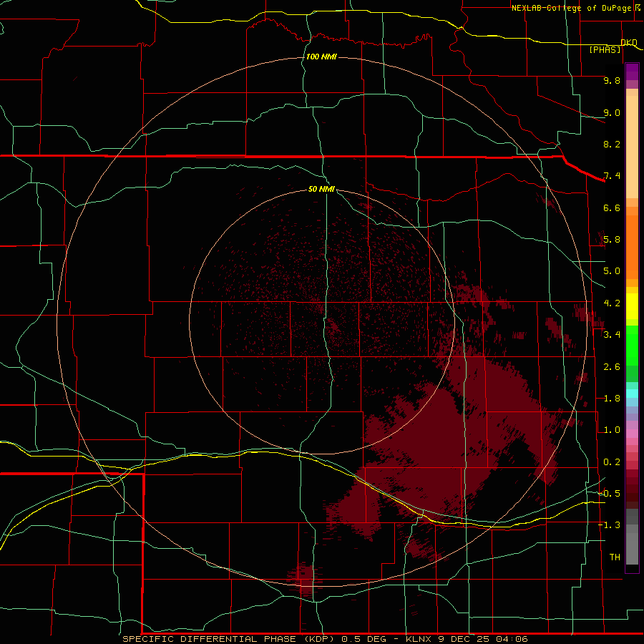The image size is (644, 644).
Task: Click the 9 DEC 25 04:06 timestamp
Action: tap(482, 639)
